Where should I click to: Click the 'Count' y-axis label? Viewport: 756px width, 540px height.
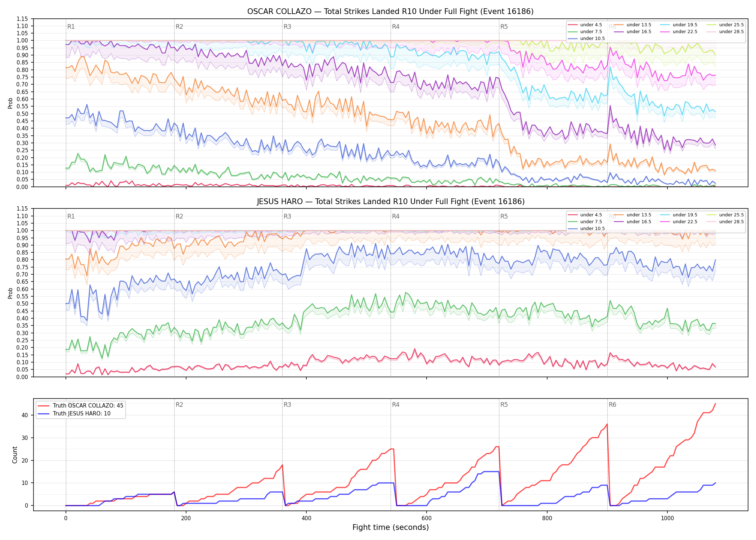pyautogui.click(x=15, y=455)
